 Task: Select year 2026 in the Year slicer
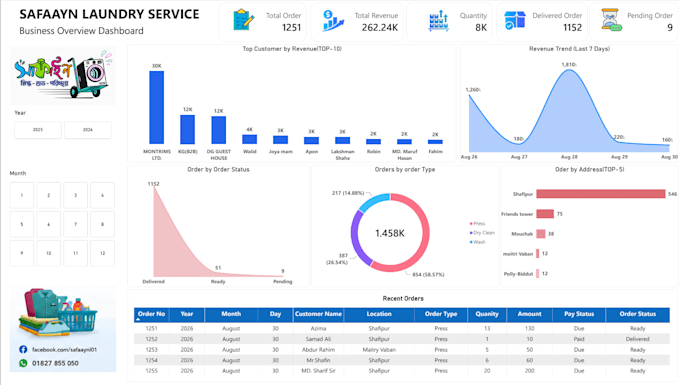tap(88, 130)
